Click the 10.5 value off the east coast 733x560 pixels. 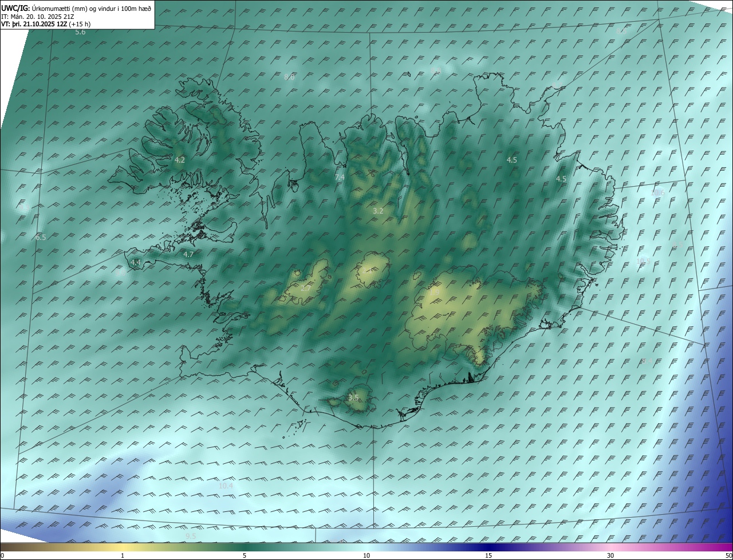[644, 261]
